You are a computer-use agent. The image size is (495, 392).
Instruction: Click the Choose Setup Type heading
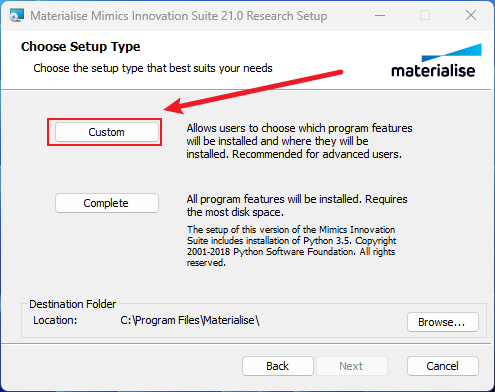tap(80, 47)
